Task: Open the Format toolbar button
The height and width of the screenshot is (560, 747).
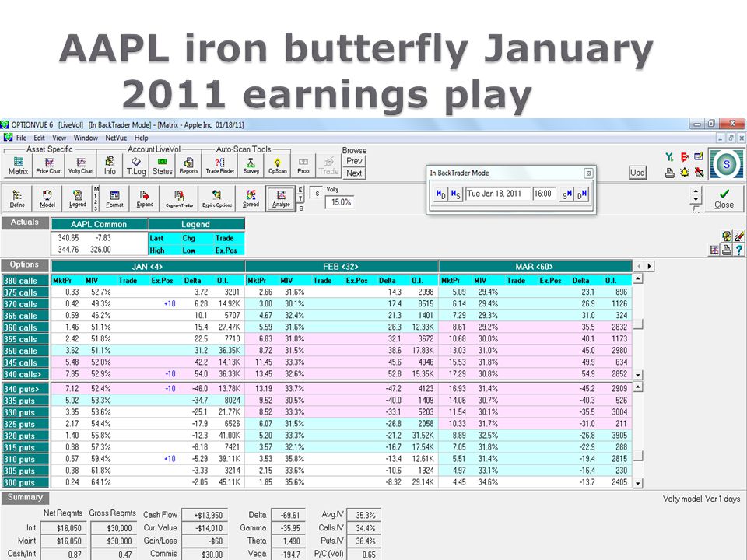Action: click(x=115, y=198)
